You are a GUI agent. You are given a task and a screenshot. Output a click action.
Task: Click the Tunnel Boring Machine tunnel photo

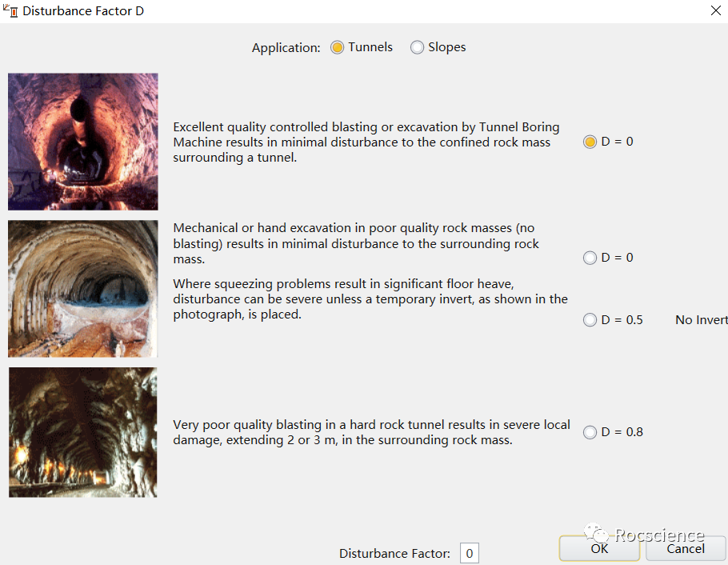83,142
